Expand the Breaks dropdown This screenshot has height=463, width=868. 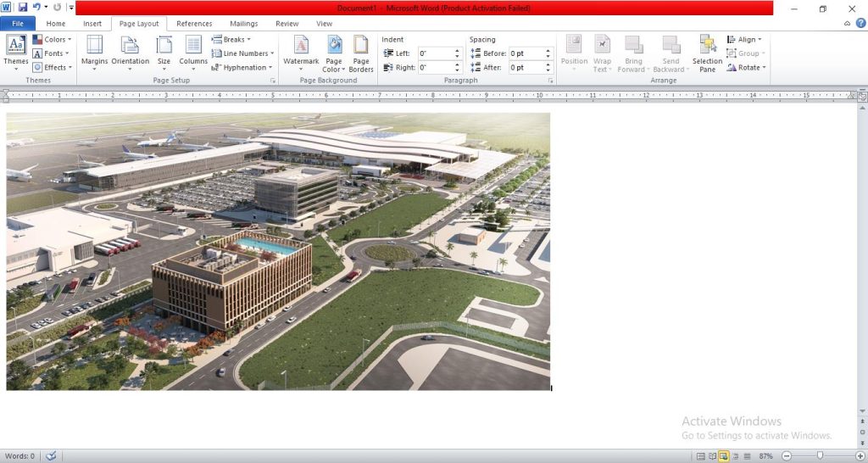point(231,39)
